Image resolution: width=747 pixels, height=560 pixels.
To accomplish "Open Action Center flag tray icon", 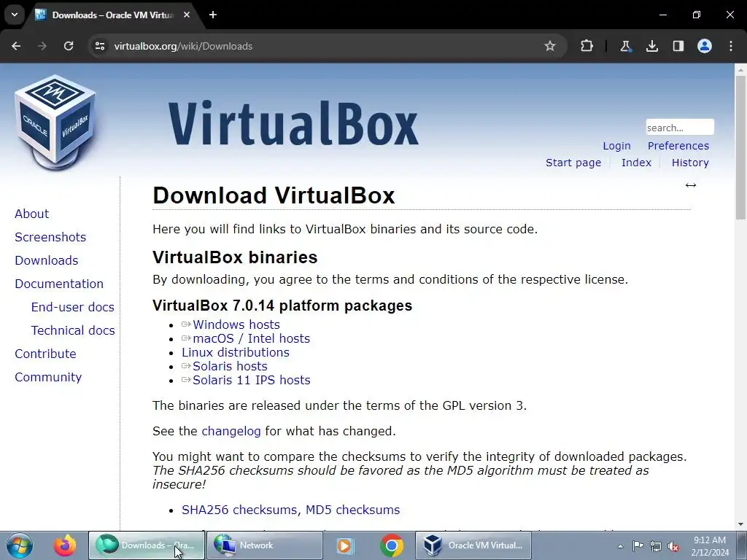I will click(x=638, y=546).
